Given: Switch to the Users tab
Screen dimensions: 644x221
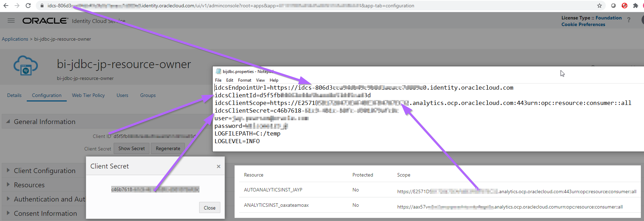Looking at the screenshot, I should [x=122, y=95].
